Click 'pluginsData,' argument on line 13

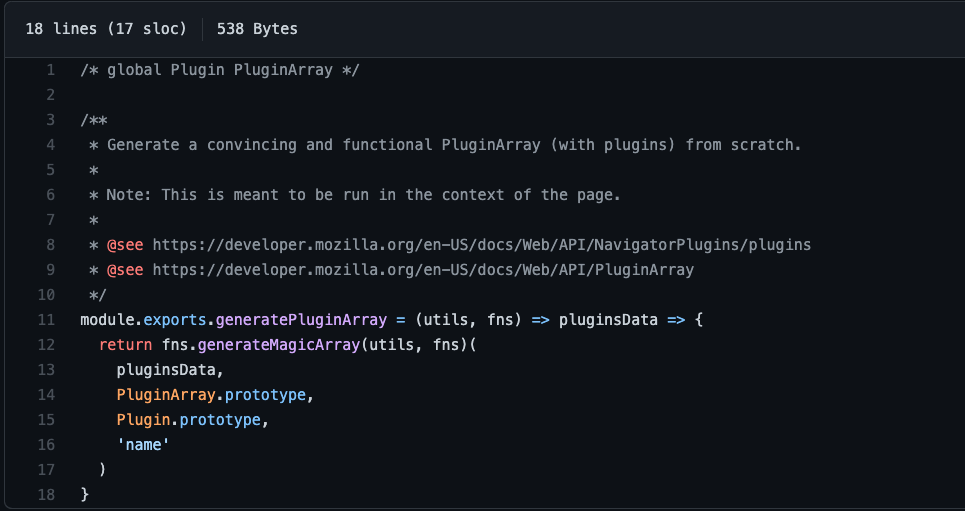point(170,370)
